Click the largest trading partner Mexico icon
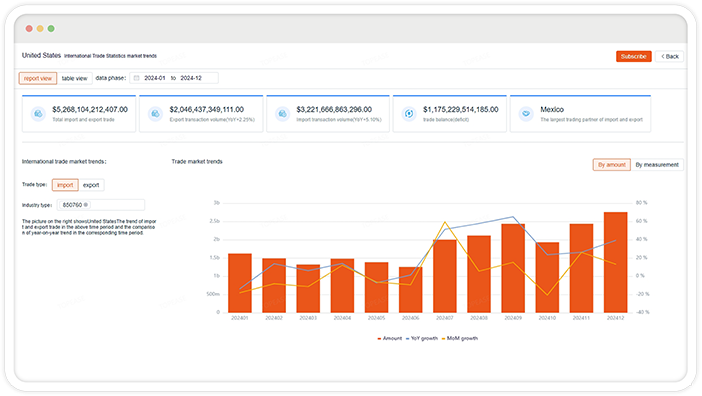 click(x=526, y=114)
